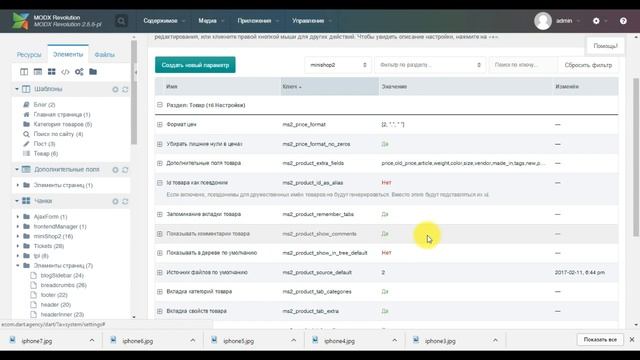Expand Источник файлов по умолчанию row
This screenshot has height=360, width=640.
point(160,272)
